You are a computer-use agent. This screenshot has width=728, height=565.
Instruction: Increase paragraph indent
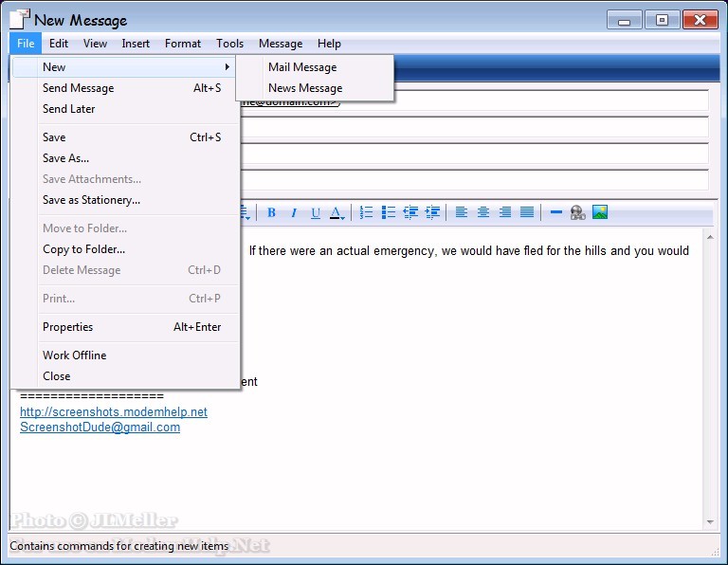(432, 212)
